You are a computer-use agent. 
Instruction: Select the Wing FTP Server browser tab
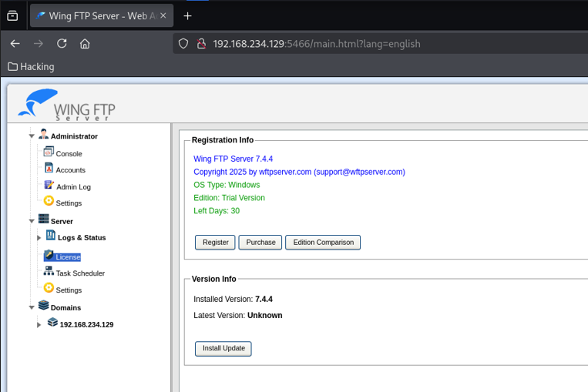(102, 15)
